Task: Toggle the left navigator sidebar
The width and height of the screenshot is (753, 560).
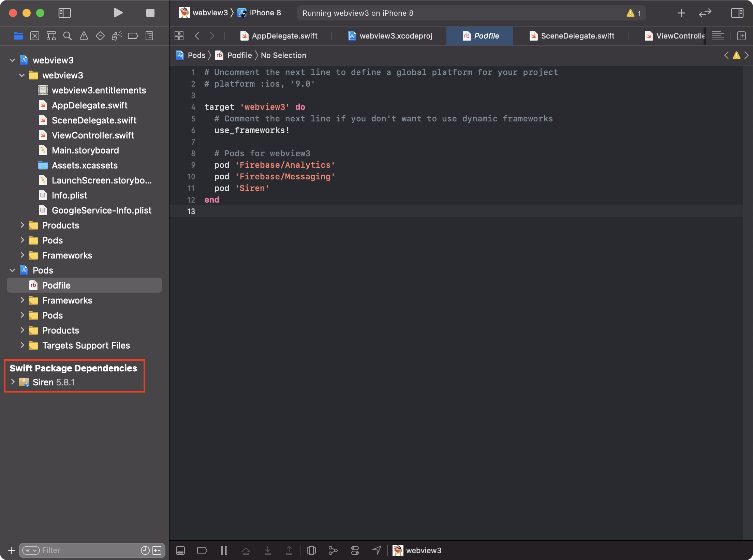Action: pyautogui.click(x=64, y=13)
